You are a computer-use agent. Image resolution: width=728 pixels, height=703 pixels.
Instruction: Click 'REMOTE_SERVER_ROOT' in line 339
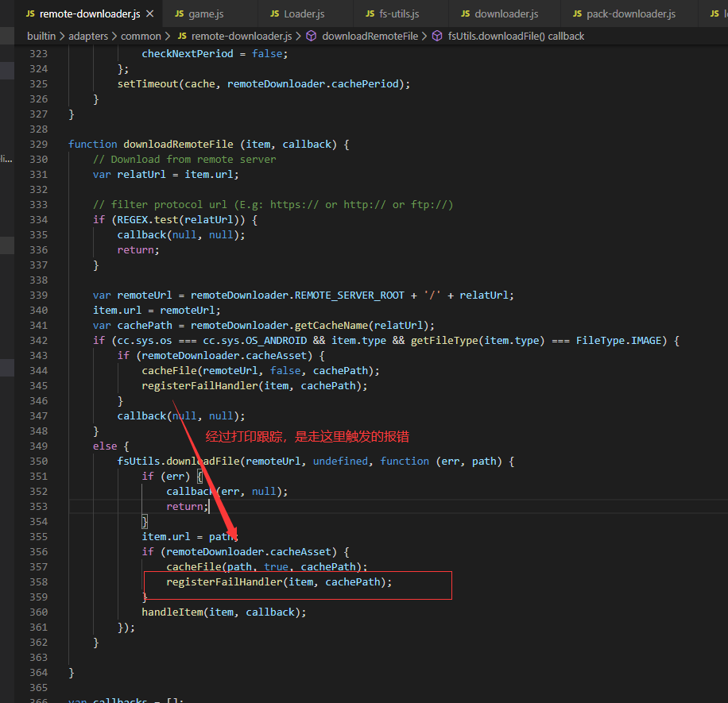pos(350,295)
